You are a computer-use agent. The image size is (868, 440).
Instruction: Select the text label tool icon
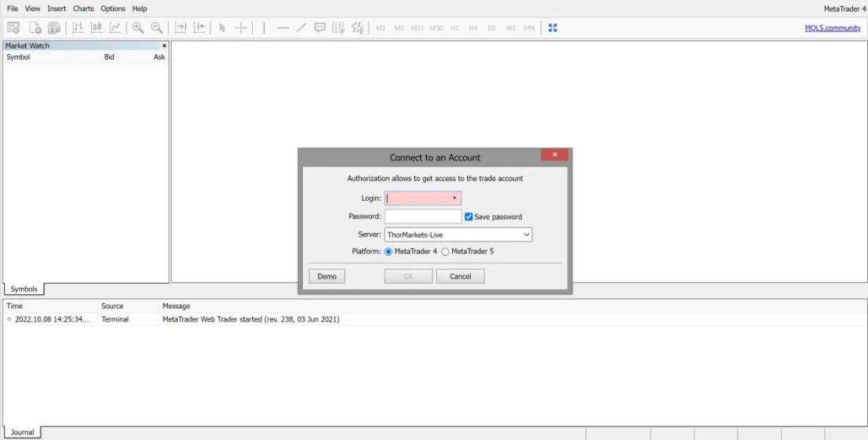(x=319, y=27)
